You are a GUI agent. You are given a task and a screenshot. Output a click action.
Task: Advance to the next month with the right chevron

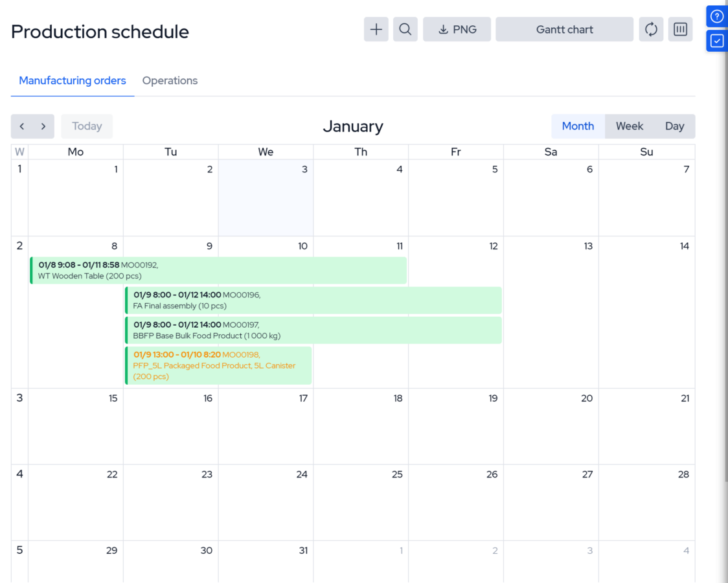coord(43,126)
